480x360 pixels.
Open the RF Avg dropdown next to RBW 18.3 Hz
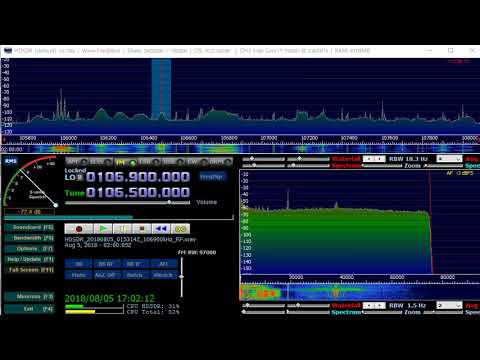tap(449, 159)
